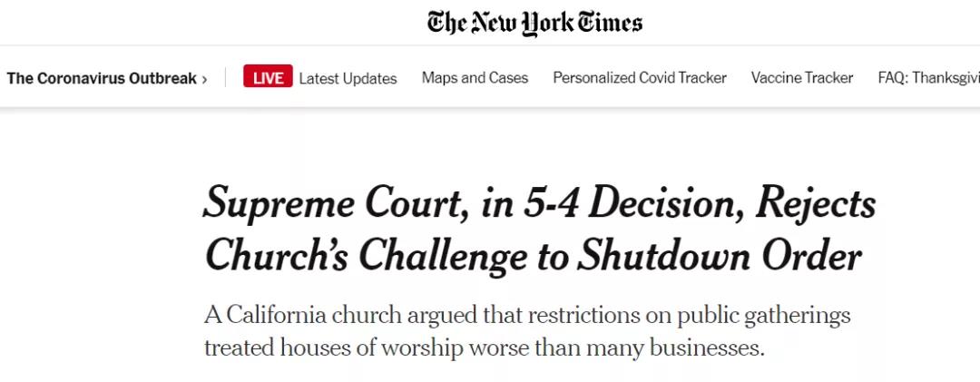The image size is (980, 382).
Task: Click "Shutdown Order" in the headline
Action: point(721,257)
